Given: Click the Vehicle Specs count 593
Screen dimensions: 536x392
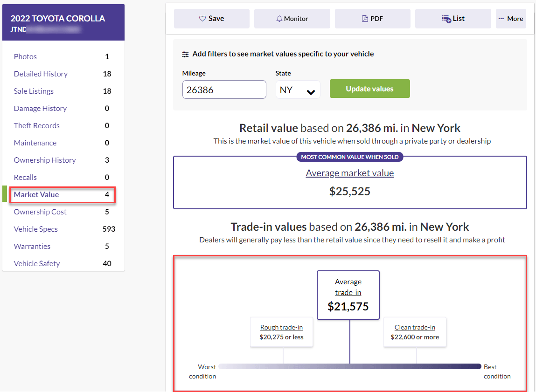Looking at the screenshot, I should click(109, 229).
